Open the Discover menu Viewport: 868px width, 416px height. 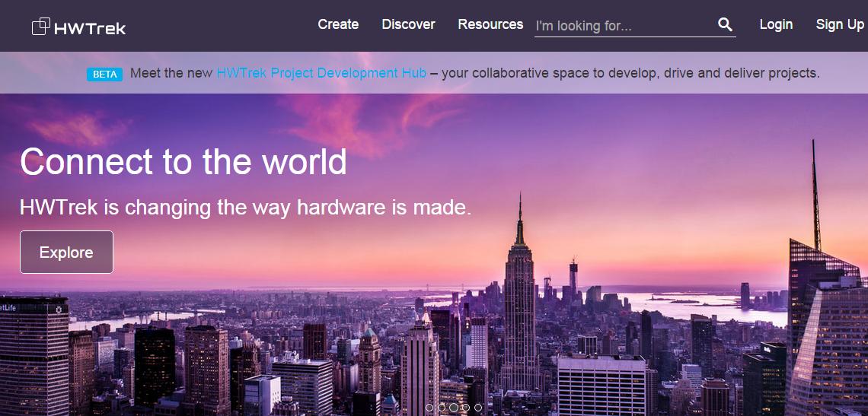[409, 24]
